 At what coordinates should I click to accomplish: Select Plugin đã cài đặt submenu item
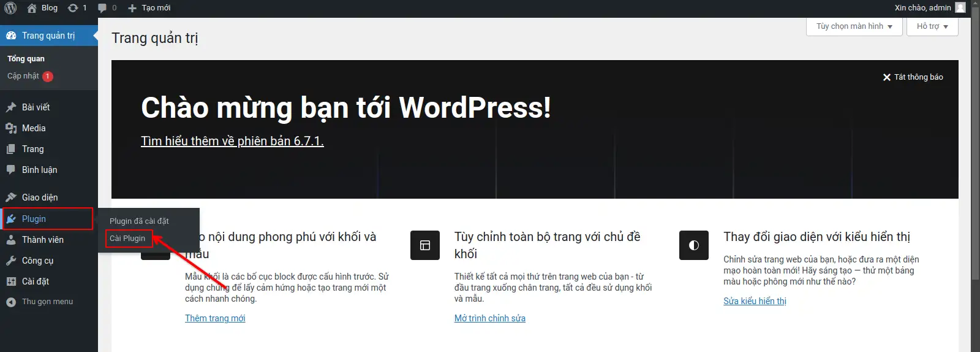coord(139,221)
